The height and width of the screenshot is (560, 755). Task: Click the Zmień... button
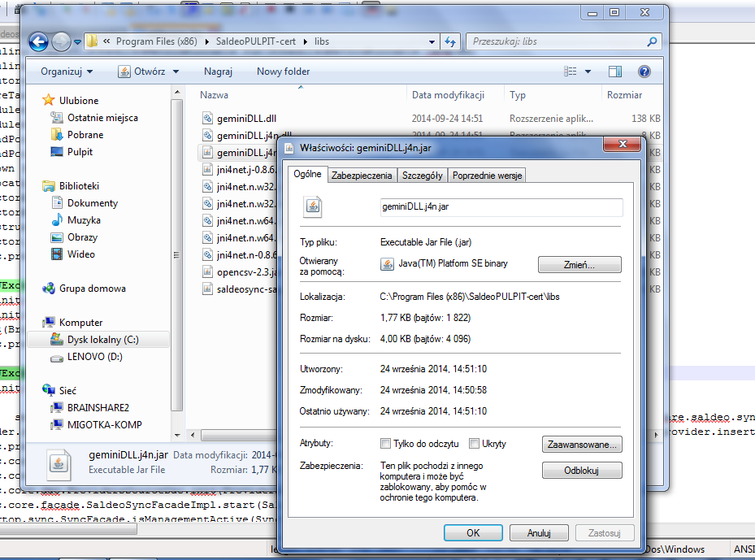pos(579,264)
